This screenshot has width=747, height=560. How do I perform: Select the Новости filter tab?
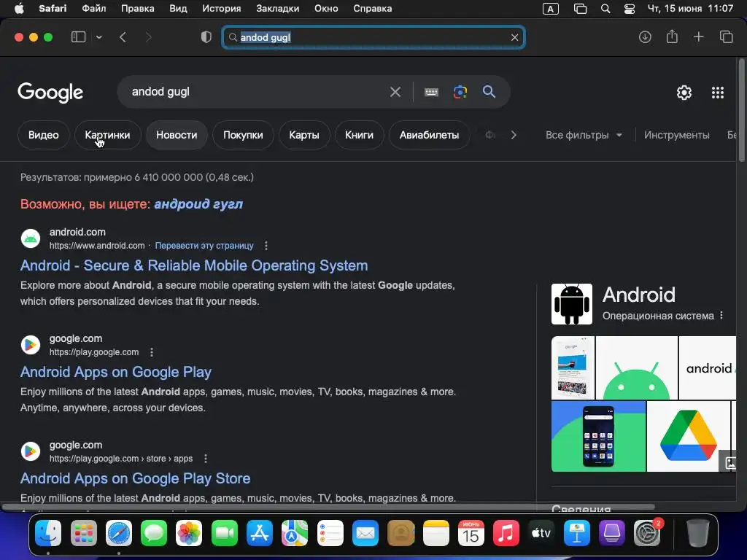pos(177,135)
